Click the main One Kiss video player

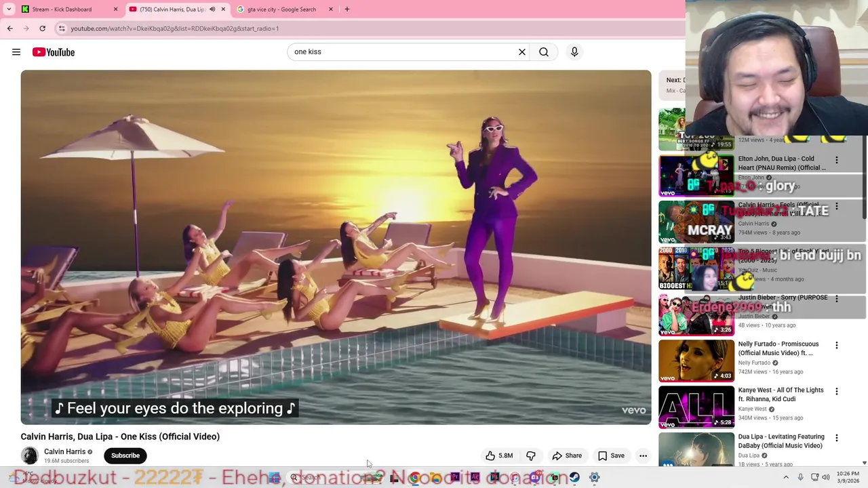tap(336, 247)
